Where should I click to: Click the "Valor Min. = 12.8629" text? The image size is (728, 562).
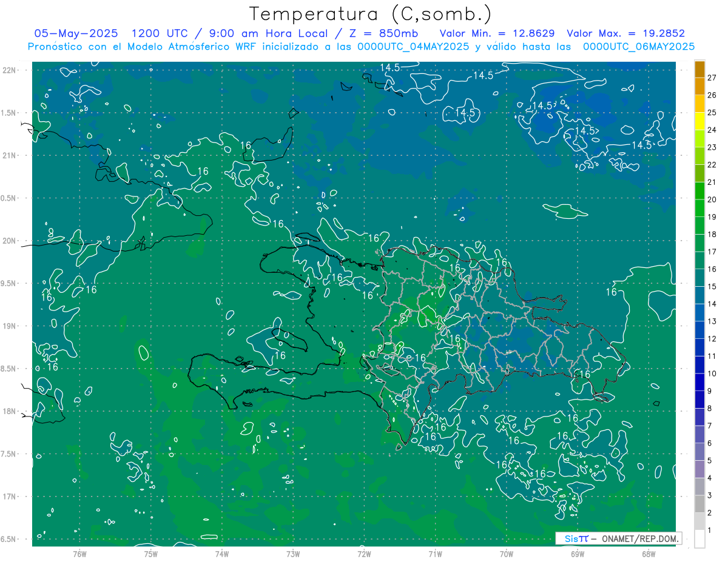pos(497,33)
